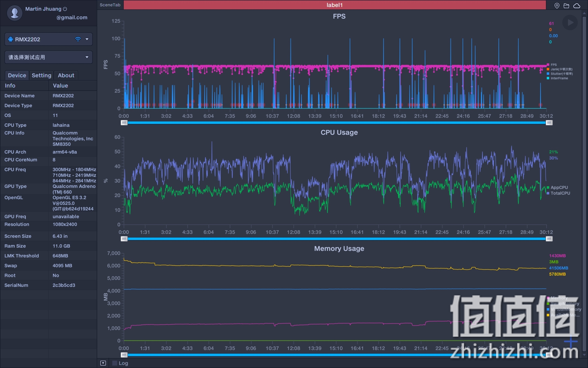Click the Screen Size value 6.43 in
588x368 pixels.
[x=60, y=236]
